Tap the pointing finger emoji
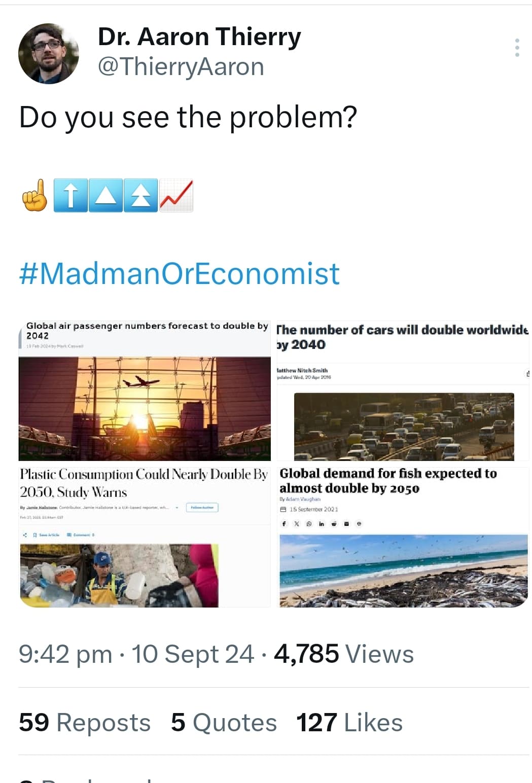Screen dimensions: 532x783 tap(35, 195)
